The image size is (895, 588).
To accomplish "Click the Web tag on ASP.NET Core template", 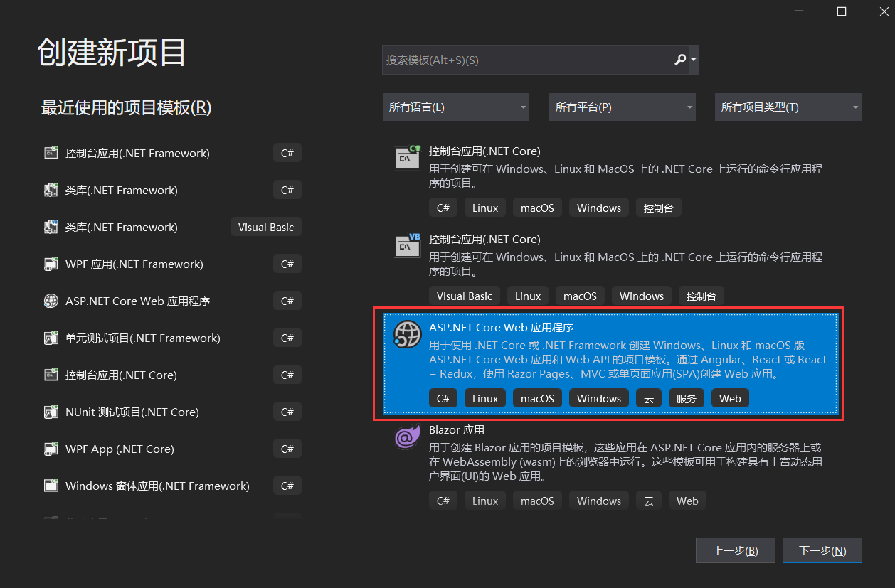I will (730, 398).
